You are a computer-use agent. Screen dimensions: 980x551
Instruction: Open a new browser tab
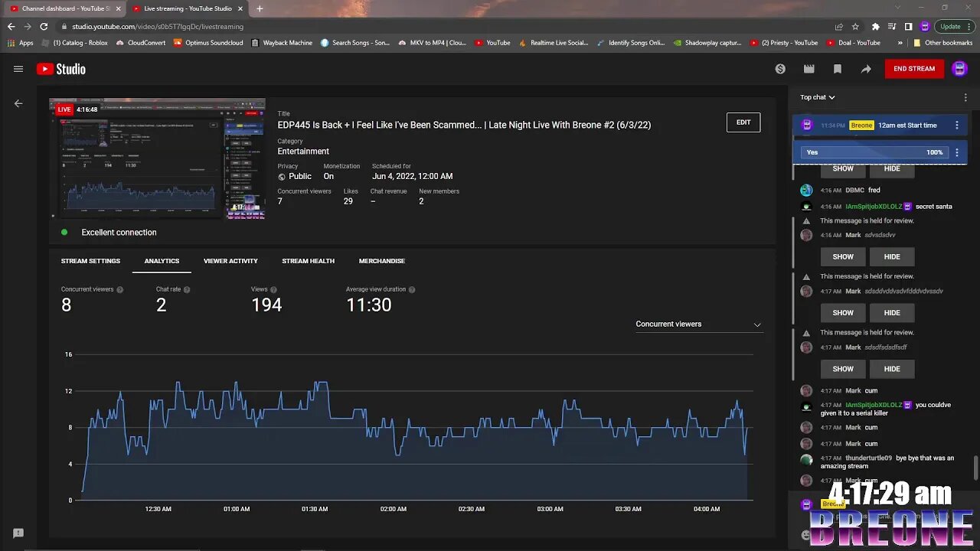coord(260,8)
